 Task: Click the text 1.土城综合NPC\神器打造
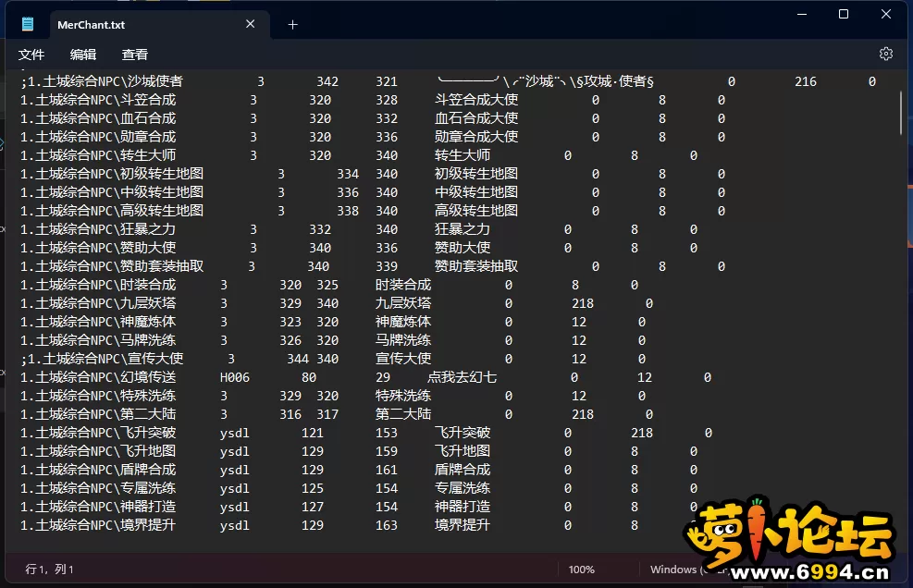[x=98, y=507]
